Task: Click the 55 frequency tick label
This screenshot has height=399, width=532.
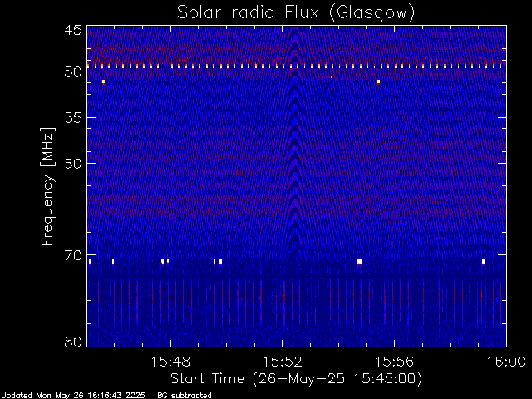Action: (x=73, y=117)
